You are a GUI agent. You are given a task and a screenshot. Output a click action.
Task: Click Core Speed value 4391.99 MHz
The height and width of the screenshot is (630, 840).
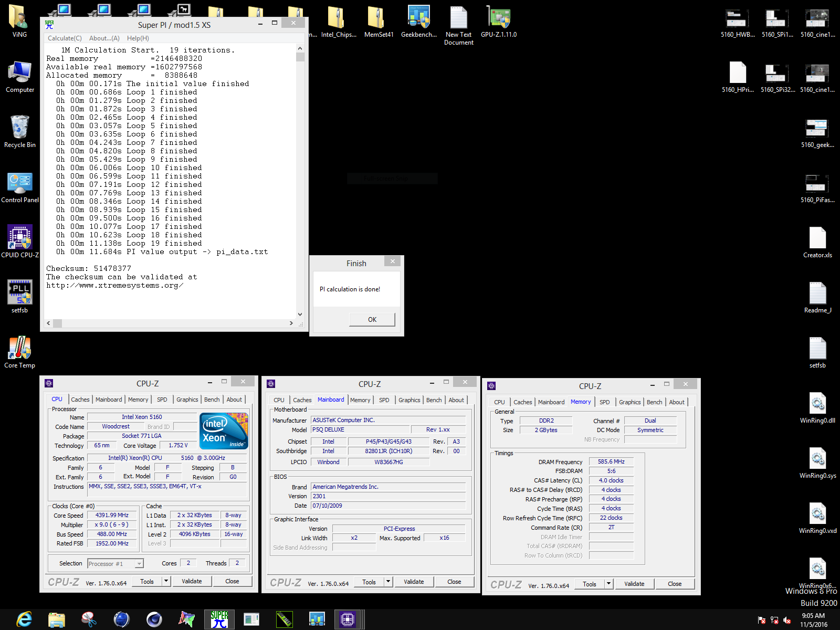click(112, 516)
